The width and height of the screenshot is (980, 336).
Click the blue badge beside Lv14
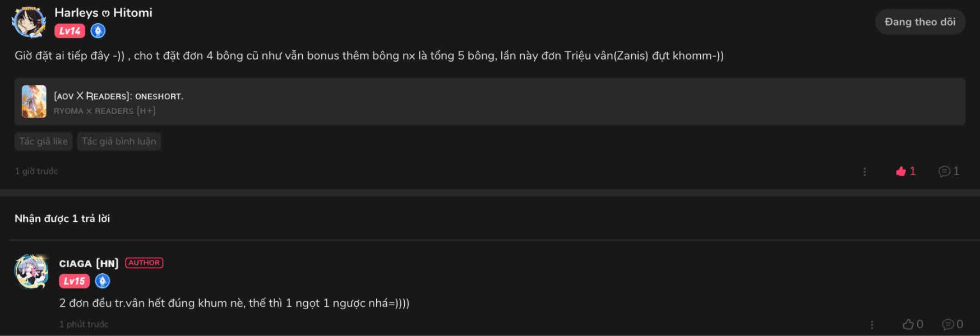pyautogui.click(x=98, y=31)
